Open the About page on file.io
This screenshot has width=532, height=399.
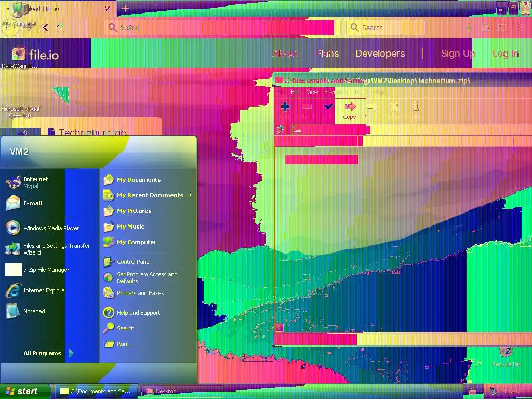(285, 54)
